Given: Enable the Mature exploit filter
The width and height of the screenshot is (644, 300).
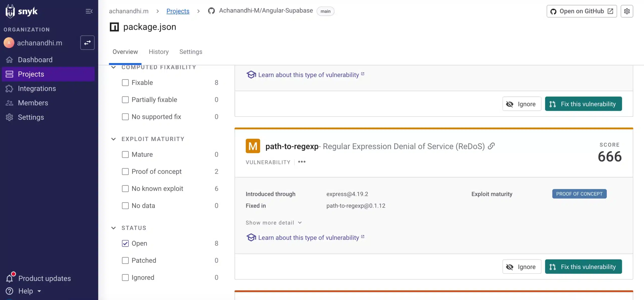Looking at the screenshot, I should click(125, 154).
